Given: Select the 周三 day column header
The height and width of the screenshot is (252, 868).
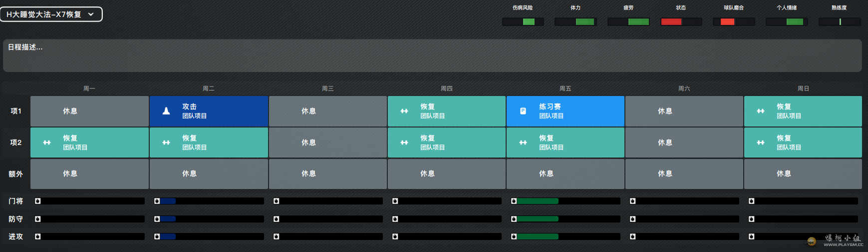Looking at the screenshot, I should click(327, 88).
